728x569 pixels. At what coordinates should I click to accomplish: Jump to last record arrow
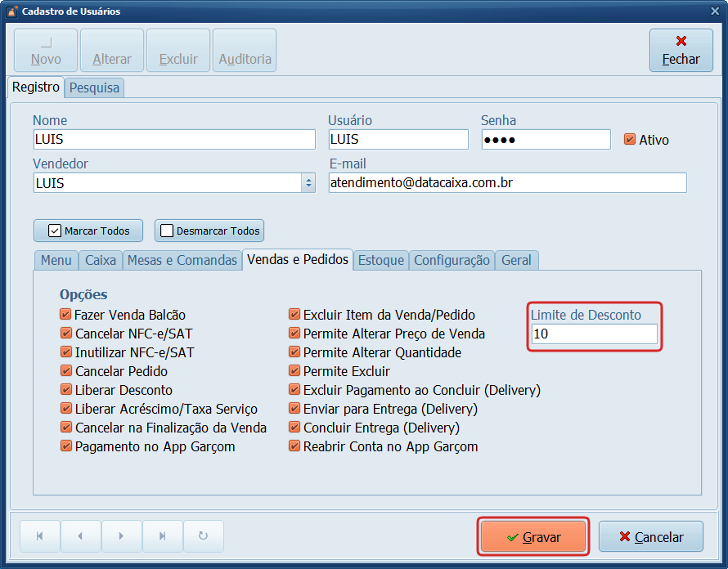click(162, 536)
